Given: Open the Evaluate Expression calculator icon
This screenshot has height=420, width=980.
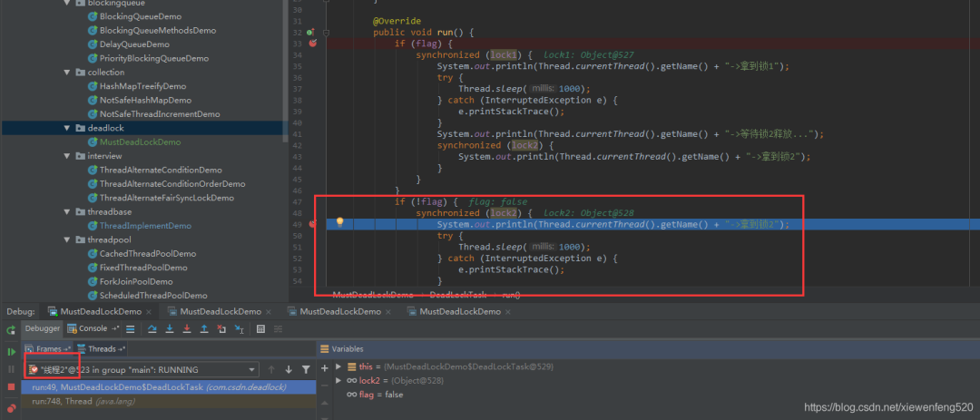Looking at the screenshot, I should coord(261,328).
